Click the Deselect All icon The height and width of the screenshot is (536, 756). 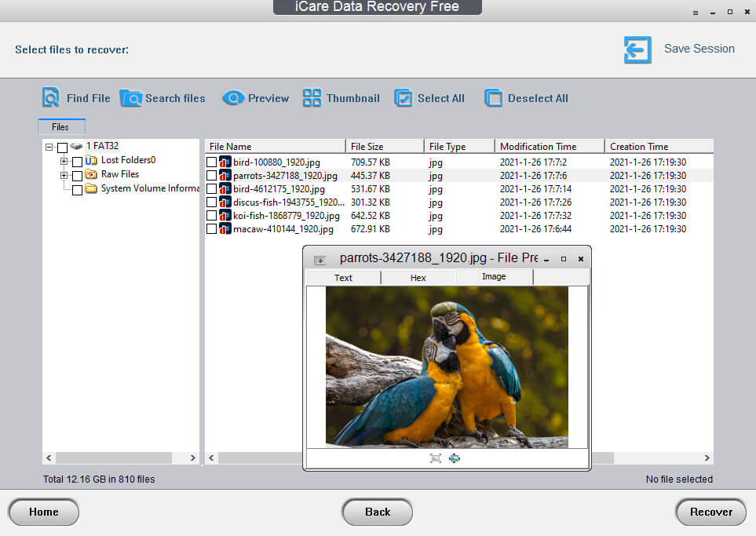[493, 98]
